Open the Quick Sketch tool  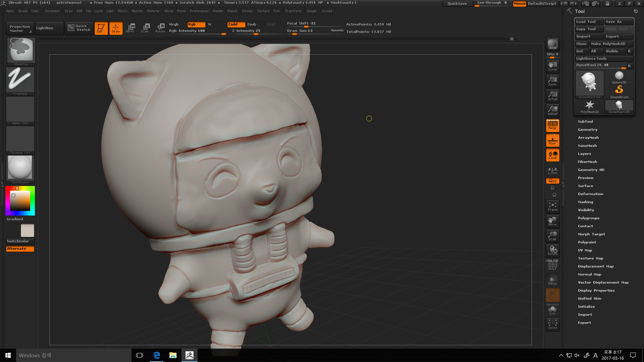click(x=79, y=28)
